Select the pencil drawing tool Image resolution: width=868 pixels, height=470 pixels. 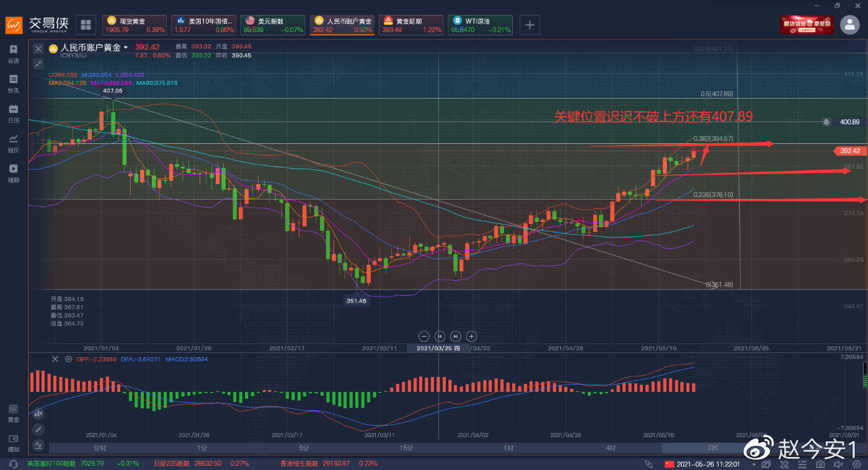[38, 429]
